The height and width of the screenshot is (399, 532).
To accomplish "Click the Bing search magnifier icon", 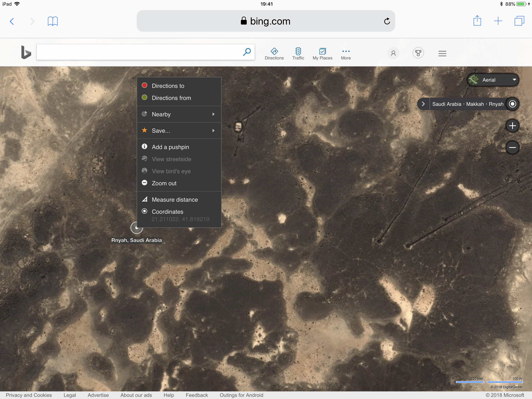I will pyautogui.click(x=247, y=52).
